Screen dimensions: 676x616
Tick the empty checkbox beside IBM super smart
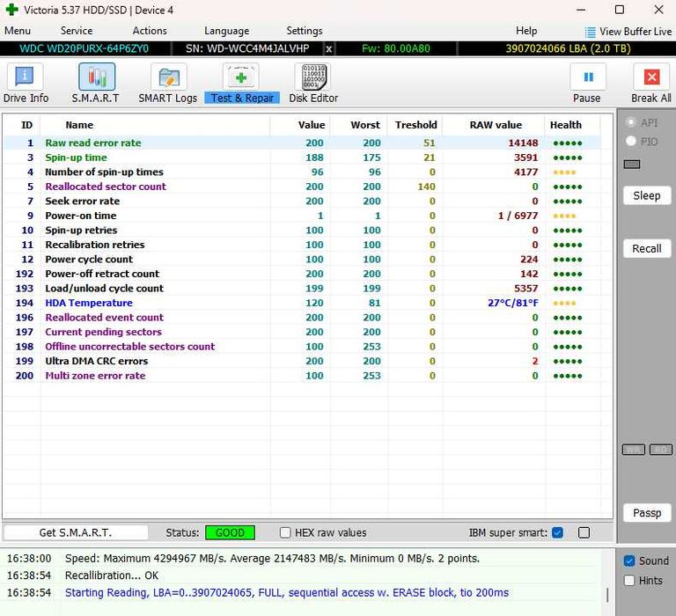[x=584, y=532]
